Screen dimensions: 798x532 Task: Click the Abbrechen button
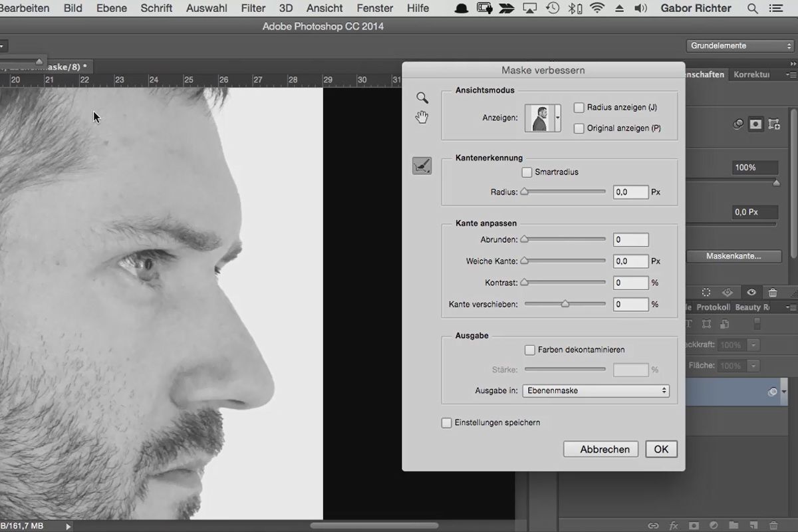(601, 450)
